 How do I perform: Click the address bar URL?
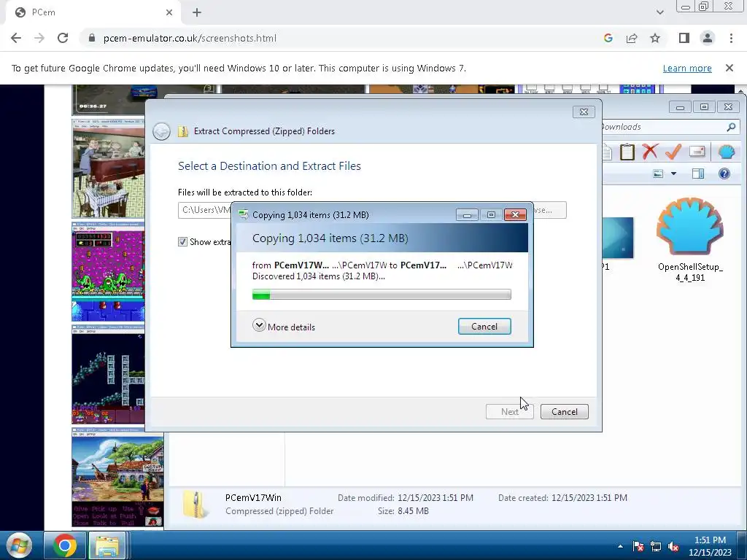190,38
